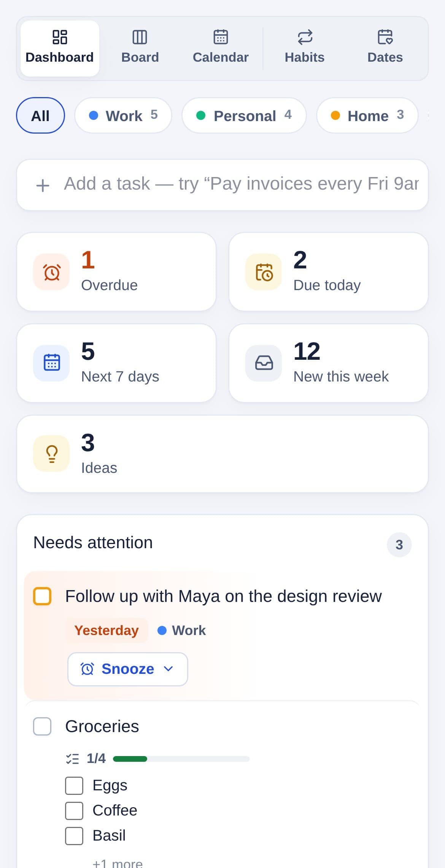Open the Board view icon
Image resolution: width=445 pixels, height=868 pixels.
(140, 37)
